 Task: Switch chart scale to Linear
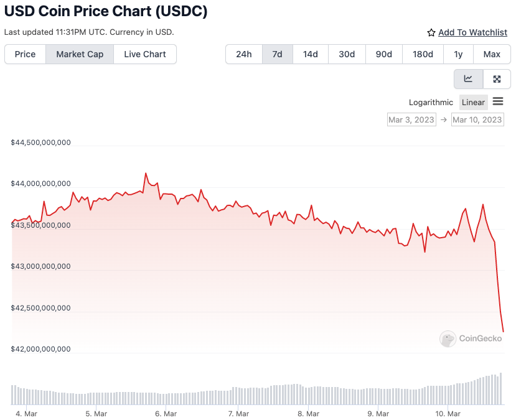tap(473, 102)
